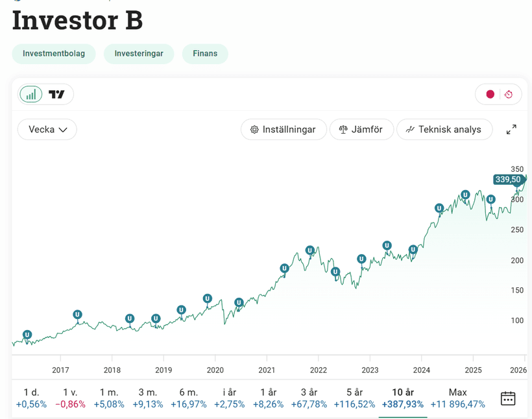Open the calendar date range picker
Image resolution: width=532 pixels, height=419 pixels.
(508, 398)
